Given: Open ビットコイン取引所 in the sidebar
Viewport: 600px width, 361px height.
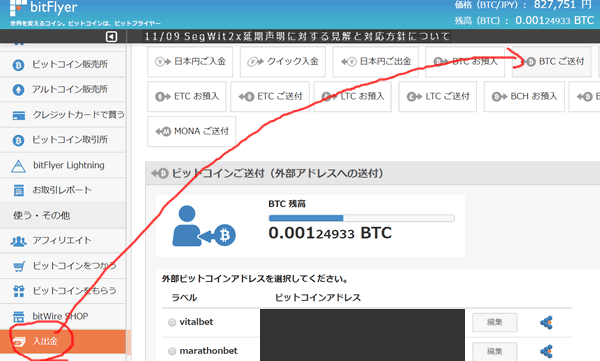Looking at the screenshot, I should (63, 140).
